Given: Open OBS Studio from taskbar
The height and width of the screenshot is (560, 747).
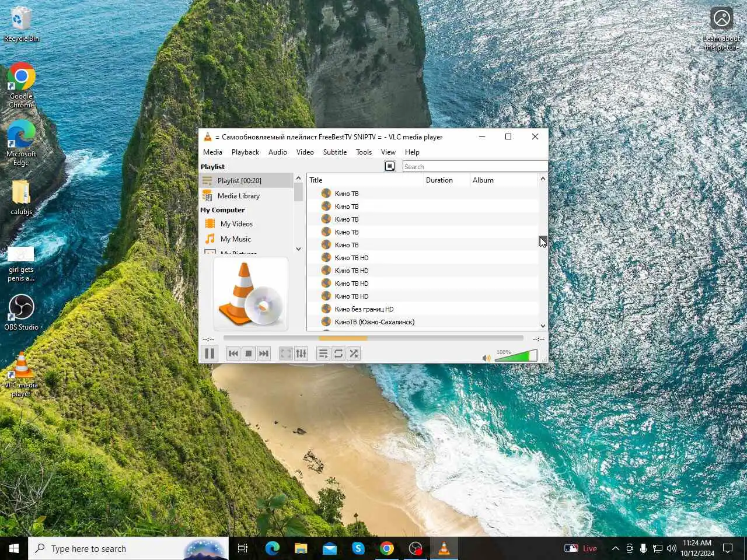Looking at the screenshot, I should tap(416, 548).
